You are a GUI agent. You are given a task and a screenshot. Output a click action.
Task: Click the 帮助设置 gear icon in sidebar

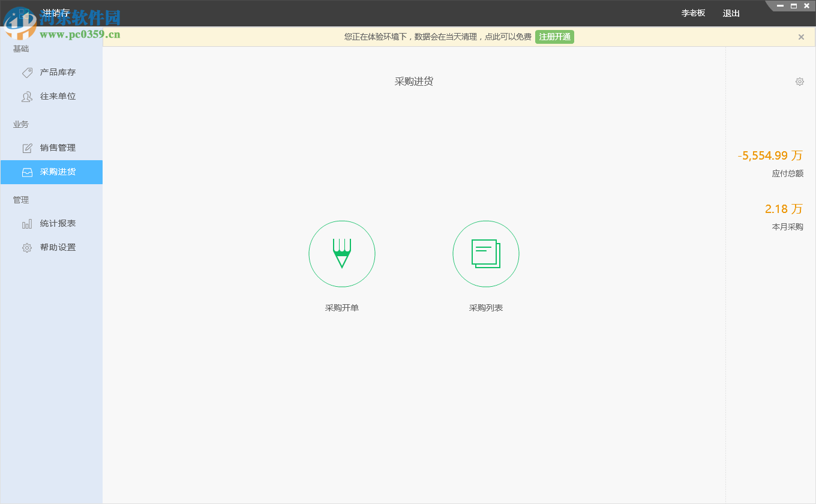coord(27,248)
